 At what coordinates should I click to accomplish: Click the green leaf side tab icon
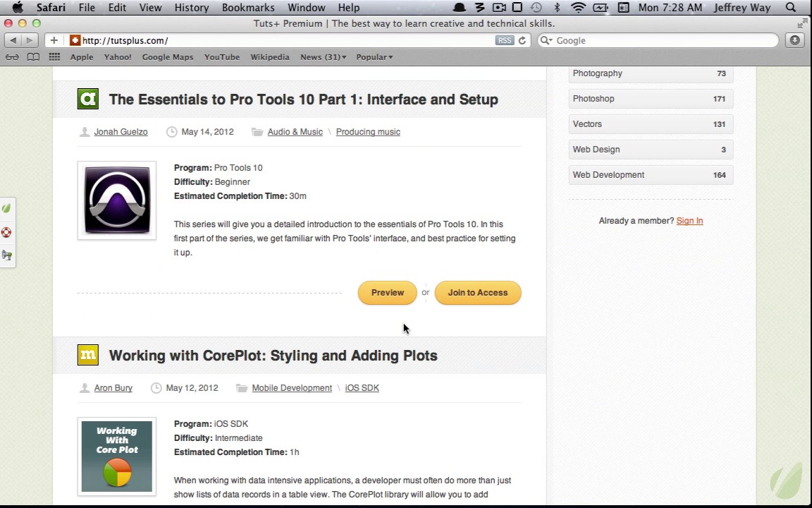[x=7, y=208]
